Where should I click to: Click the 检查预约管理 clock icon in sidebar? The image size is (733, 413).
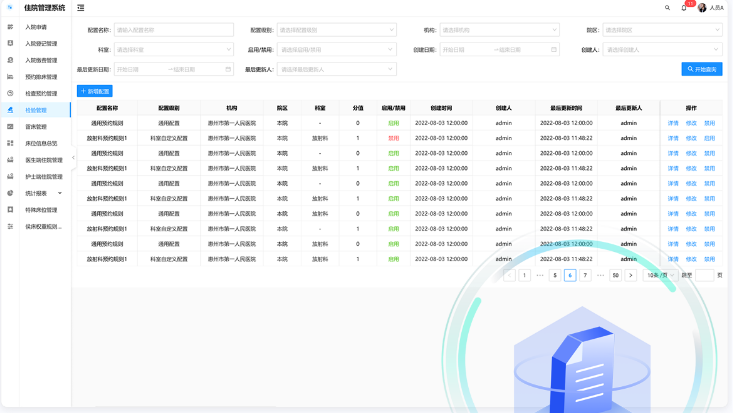click(10, 94)
